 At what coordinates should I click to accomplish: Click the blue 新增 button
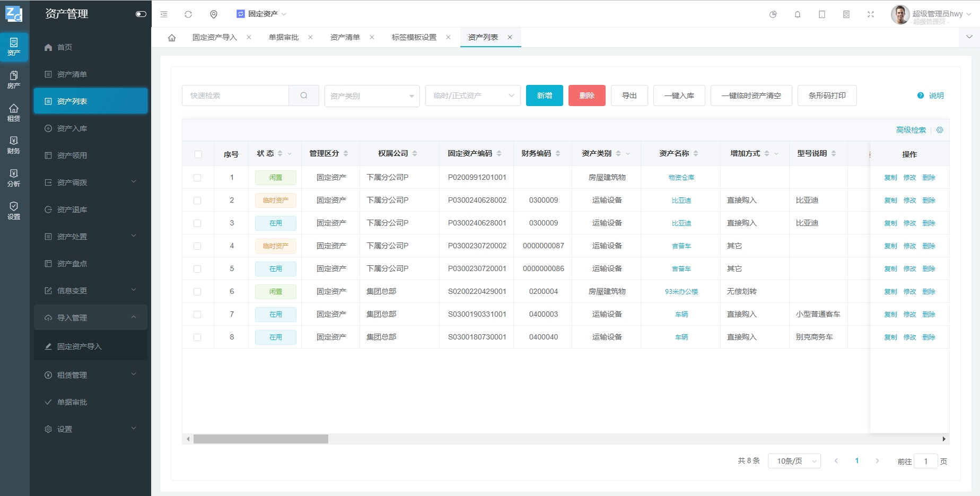coord(544,95)
